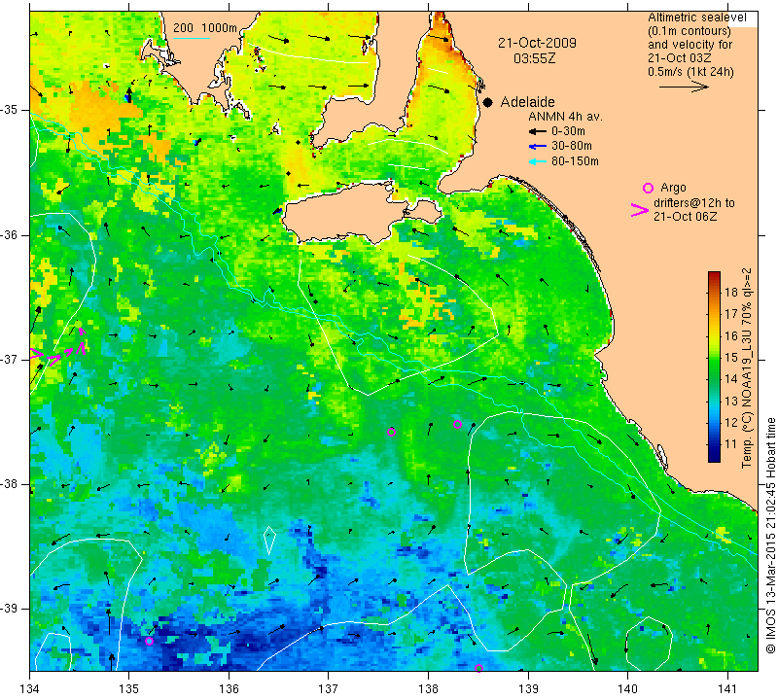Viewport: 778px width, 700px height.
Task: Click the magenta drifters legend chevron
Action: (640, 210)
